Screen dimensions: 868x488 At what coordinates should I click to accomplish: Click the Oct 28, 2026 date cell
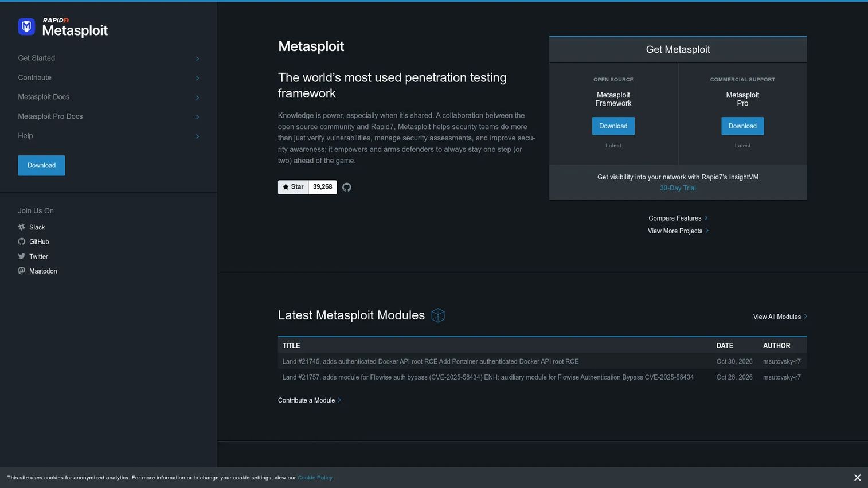coord(734,377)
